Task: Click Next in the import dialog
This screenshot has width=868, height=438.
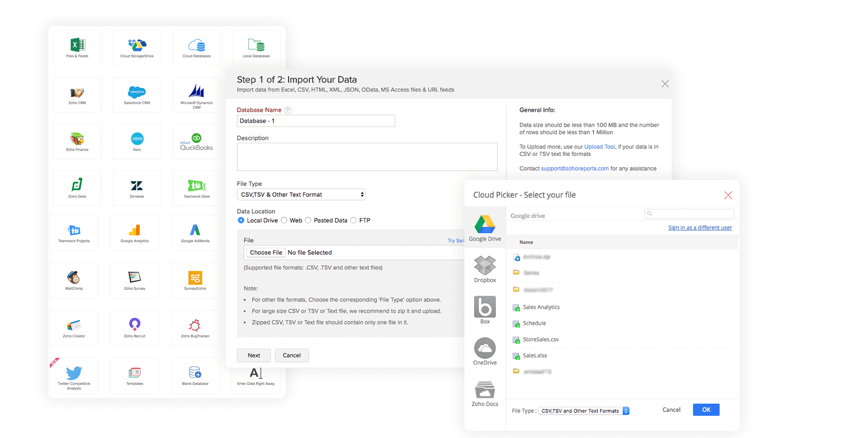Action: (x=254, y=356)
